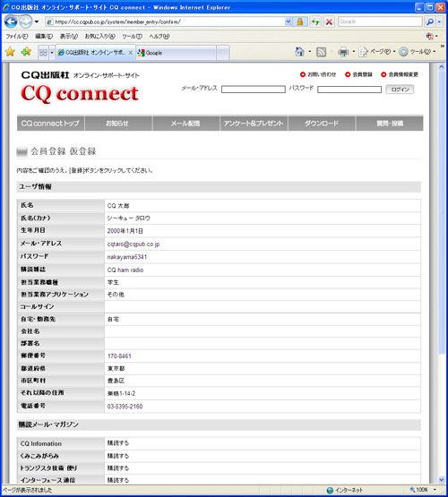The image size is (448, 497).
Task: Open the お知らせ navigation item
Action: click(118, 123)
